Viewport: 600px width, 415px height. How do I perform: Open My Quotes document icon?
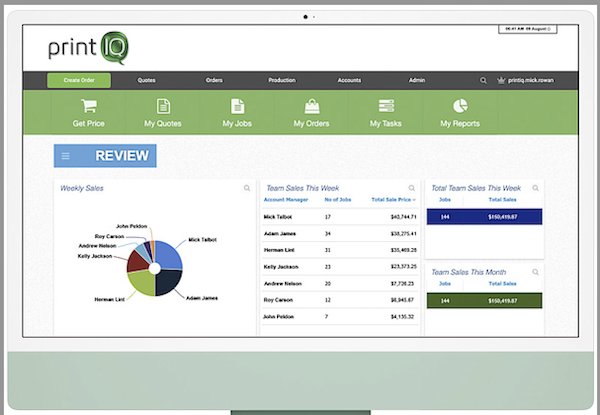pos(163,106)
